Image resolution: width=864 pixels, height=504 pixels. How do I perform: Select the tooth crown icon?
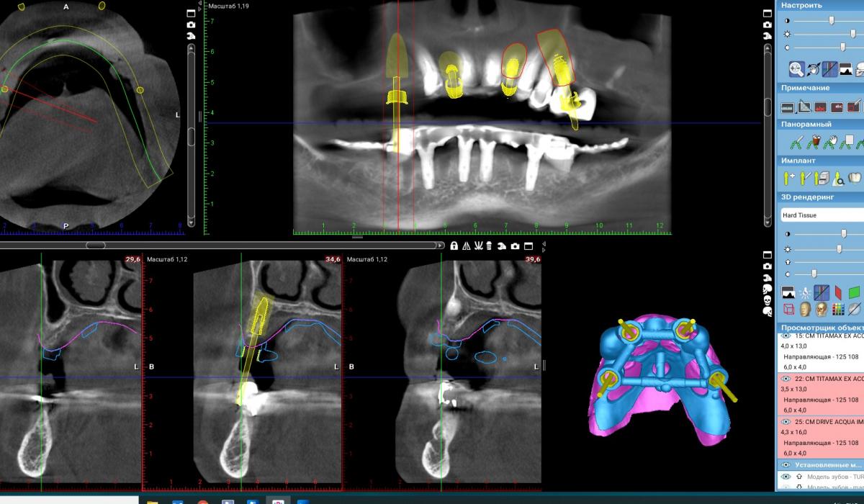pyautogui.click(x=855, y=178)
